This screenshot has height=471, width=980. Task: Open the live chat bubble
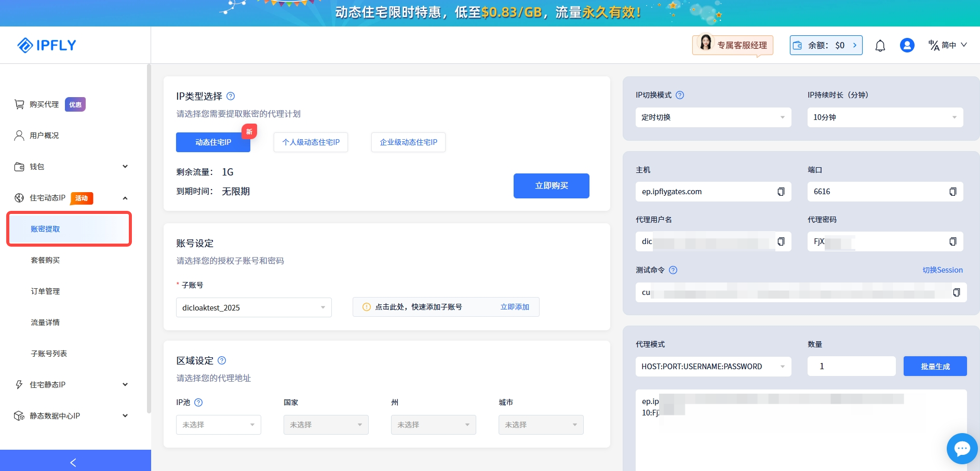962,448
